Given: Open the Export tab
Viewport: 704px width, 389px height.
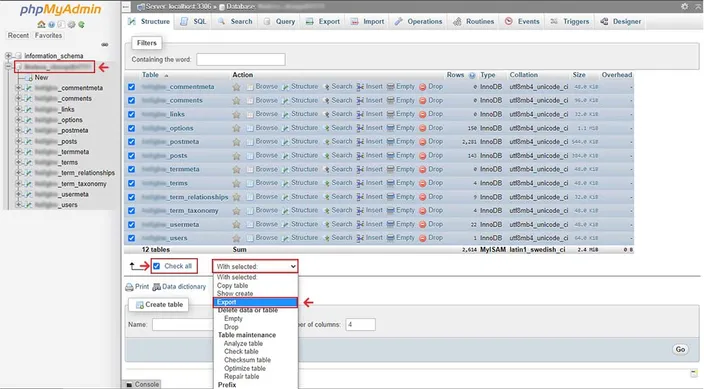Looking at the screenshot, I should (x=323, y=22).
